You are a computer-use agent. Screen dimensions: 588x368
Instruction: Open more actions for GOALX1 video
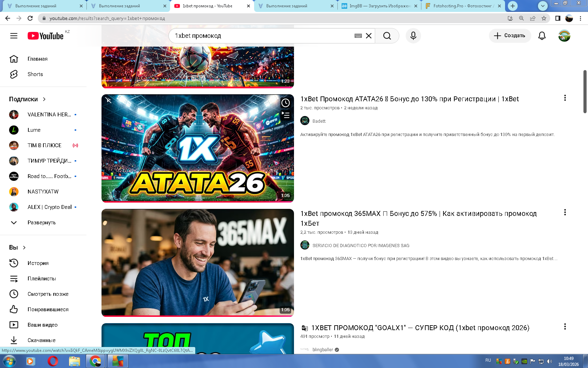pyautogui.click(x=565, y=327)
